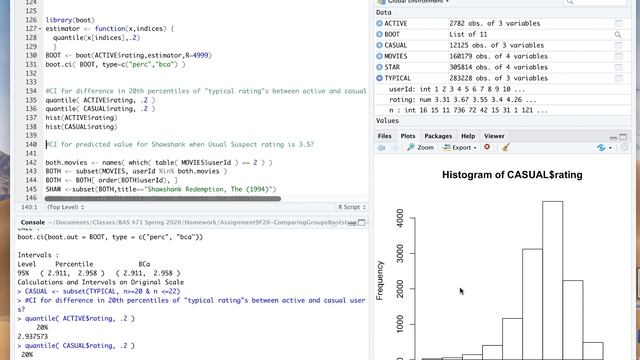Click the 140:1 cursor position indicator
Viewport: 640px width, 360px height.
point(29,207)
